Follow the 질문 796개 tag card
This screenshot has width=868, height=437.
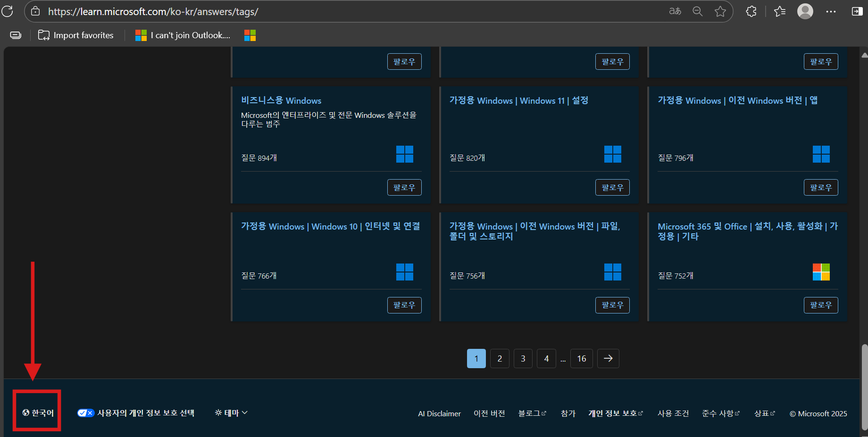[821, 187]
